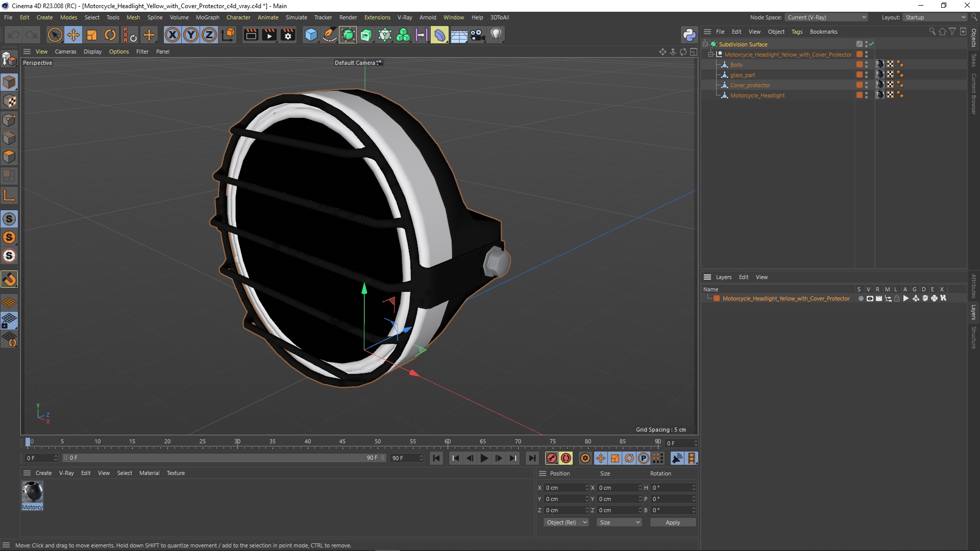
Task: Step to next frame
Action: [x=499, y=458]
